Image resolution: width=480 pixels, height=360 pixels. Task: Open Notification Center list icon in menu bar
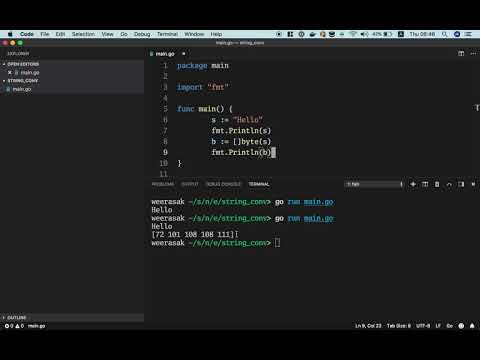[468, 34]
